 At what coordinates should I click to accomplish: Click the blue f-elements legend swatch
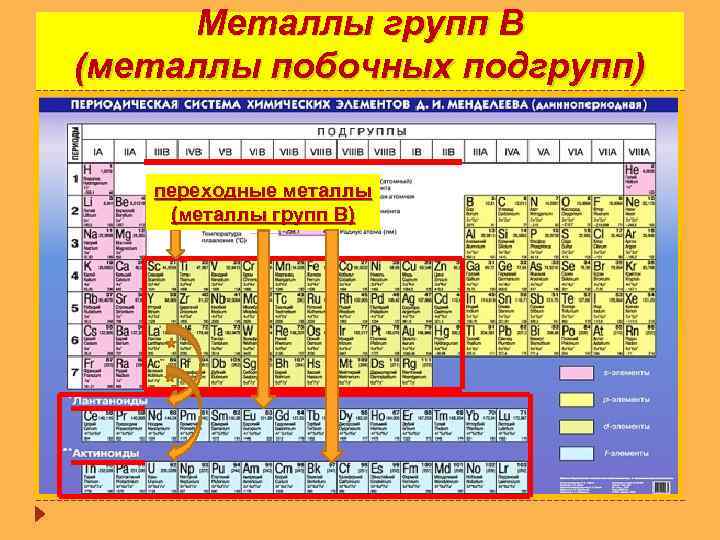(x=576, y=454)
